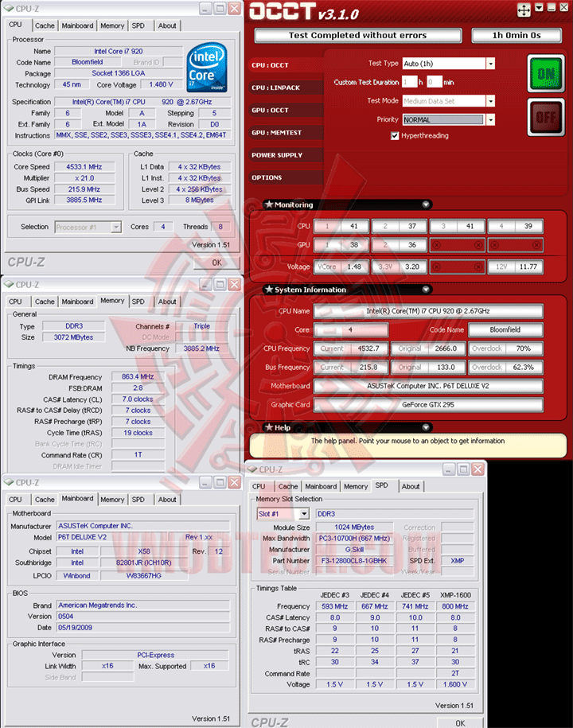Select GPU : MEMTEST test mode
The height and width of the screenshot is (728, 573).
286,132
